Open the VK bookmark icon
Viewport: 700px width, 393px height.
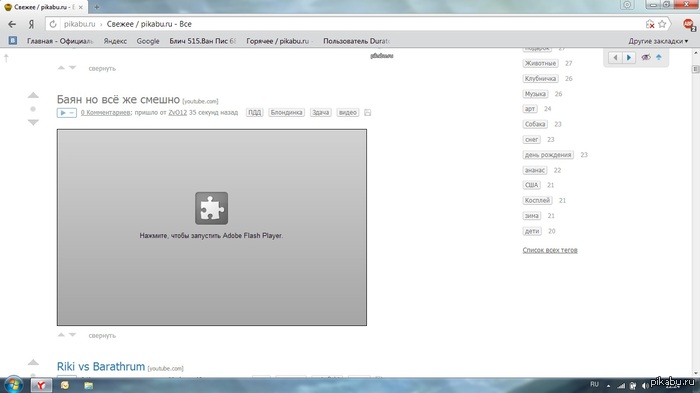click(13, 41)
